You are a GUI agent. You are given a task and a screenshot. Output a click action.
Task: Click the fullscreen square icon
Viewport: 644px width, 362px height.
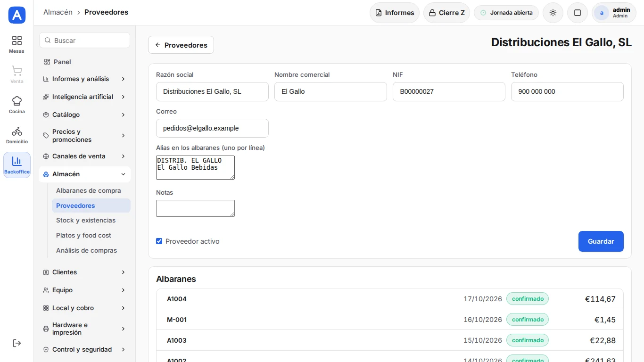pyautogui.click(x=578, y=13)
